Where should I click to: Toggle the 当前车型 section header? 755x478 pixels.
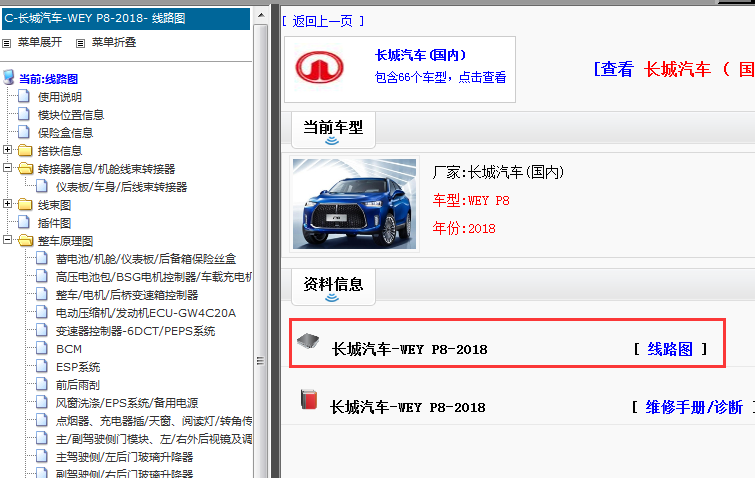(333, 130)
